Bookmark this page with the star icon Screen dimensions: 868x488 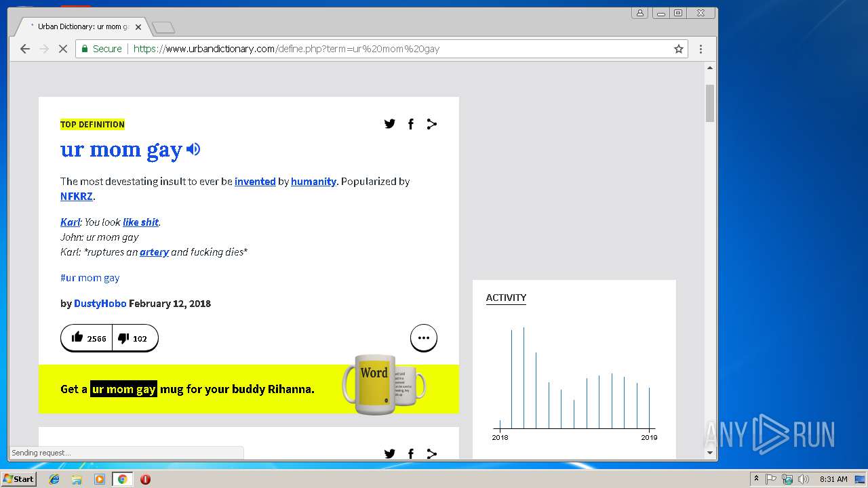pos(678,49)
